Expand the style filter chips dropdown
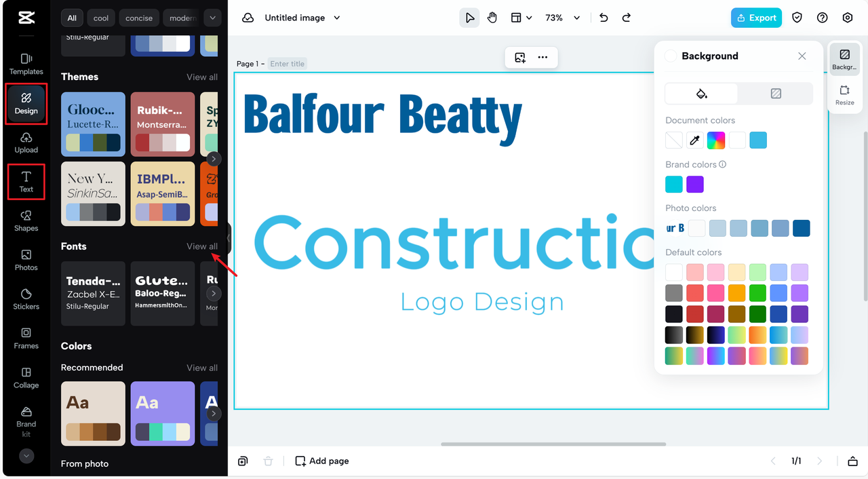This screenshot has height=479, width=868. click(212, 18)
